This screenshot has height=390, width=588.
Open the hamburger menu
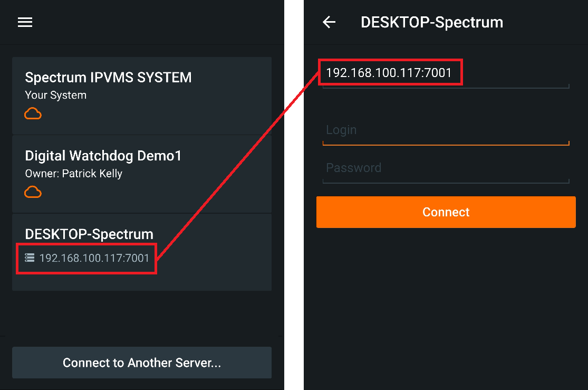[25, 22]
